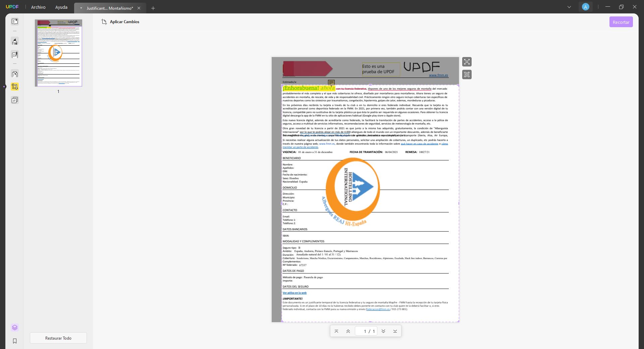
Task: Click the ¡IMPORTANTE! heading text
Action: click(292, 299)
